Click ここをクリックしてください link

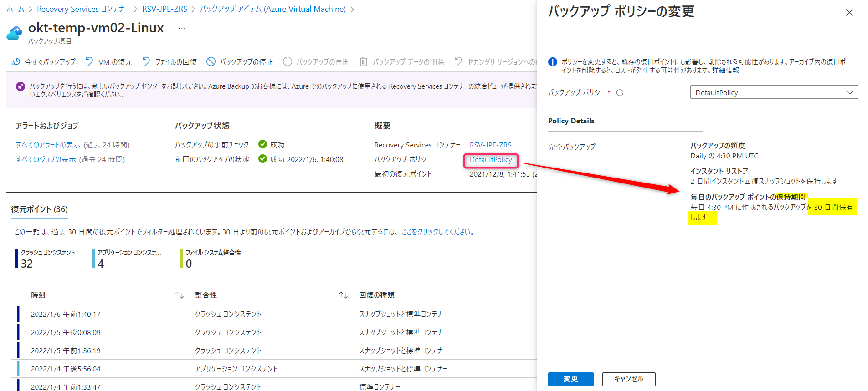coord(438,232)
